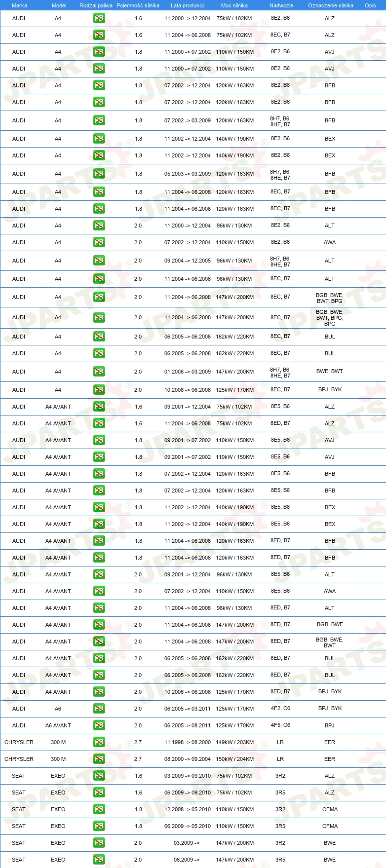Image resolution: width=386 pixels, height=868 pixels.
Task: Click the A6 AVANT model cell
Action: (x=58, y=725)
